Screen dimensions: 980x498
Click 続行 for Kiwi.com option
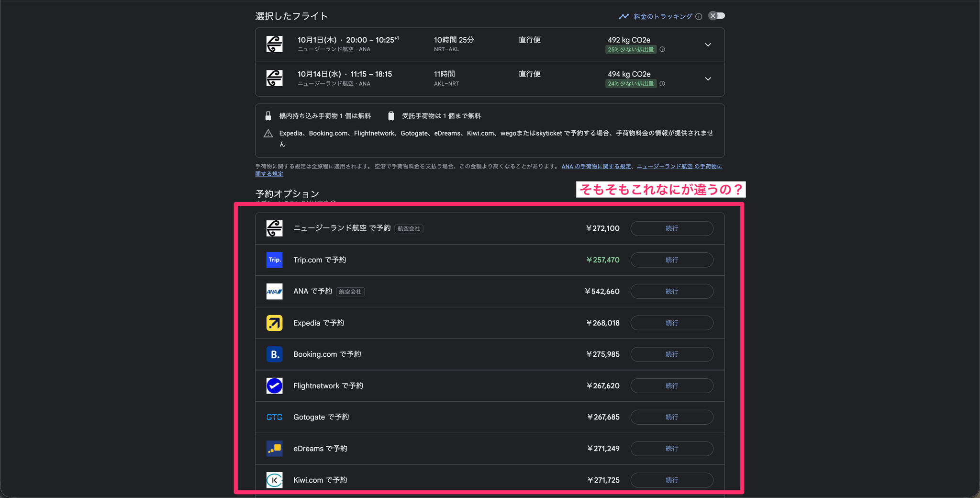tap(672, 480)
